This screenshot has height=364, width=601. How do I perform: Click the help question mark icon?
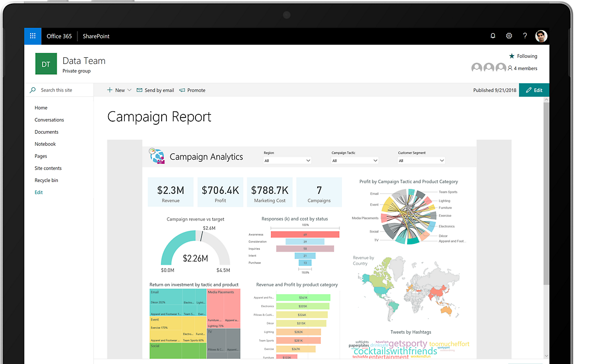[x=525, y=36]
